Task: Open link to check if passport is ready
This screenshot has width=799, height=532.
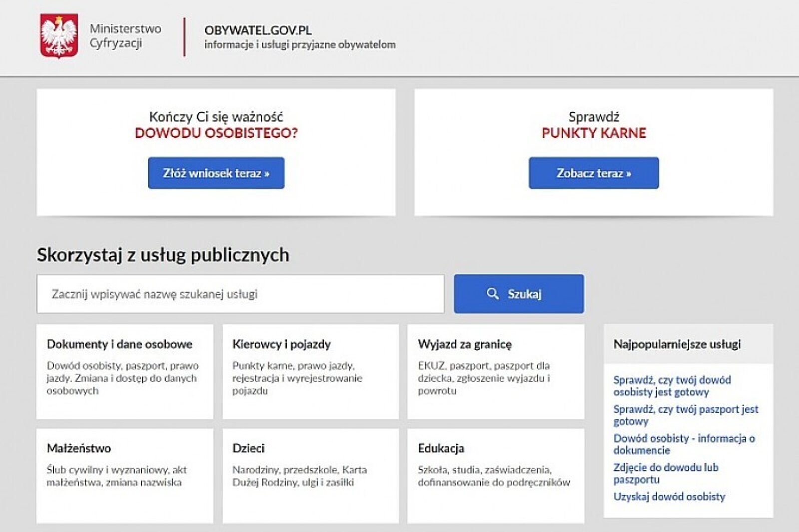Action: (685, 415)
